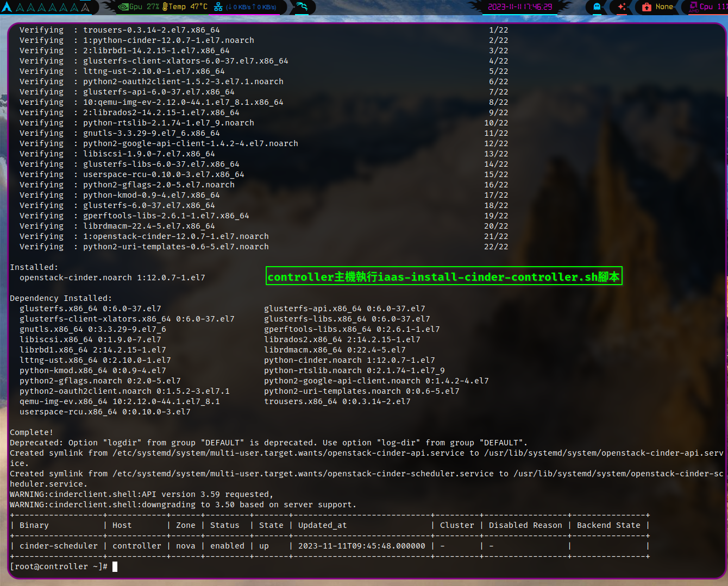Screen dimensions: 728x586
Task: Click the blue ghost tray icon
Action: (597, 7)
